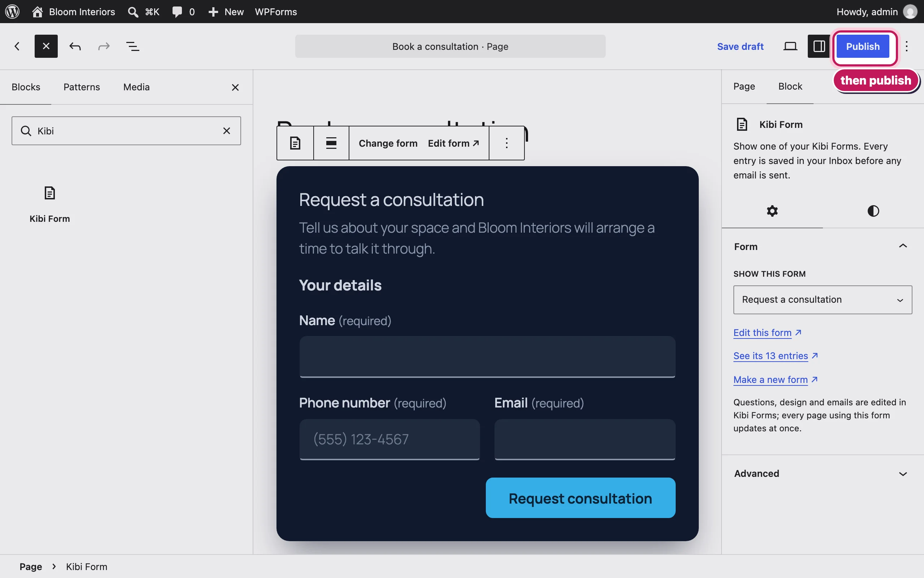Open the ⌘K search command palette
The height and width of the screenshot is (578, 924).
click(144, 12)
